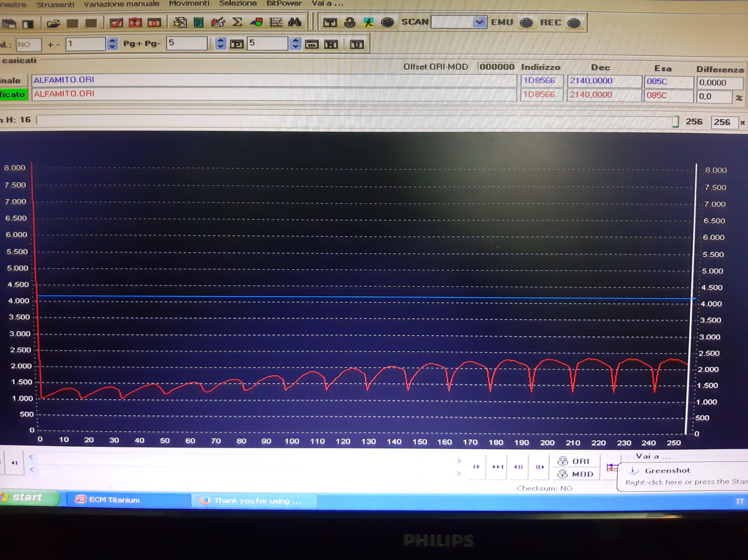748x560 pixels.
Task: Click the colored shapes 3D icon
Action: (256, 23)
